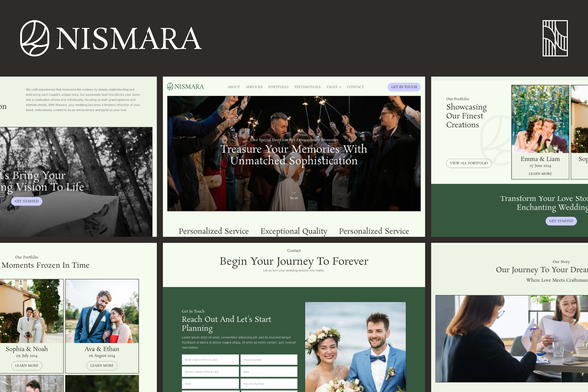
Task: Focus the Email input field
Action: pos(210,384)
